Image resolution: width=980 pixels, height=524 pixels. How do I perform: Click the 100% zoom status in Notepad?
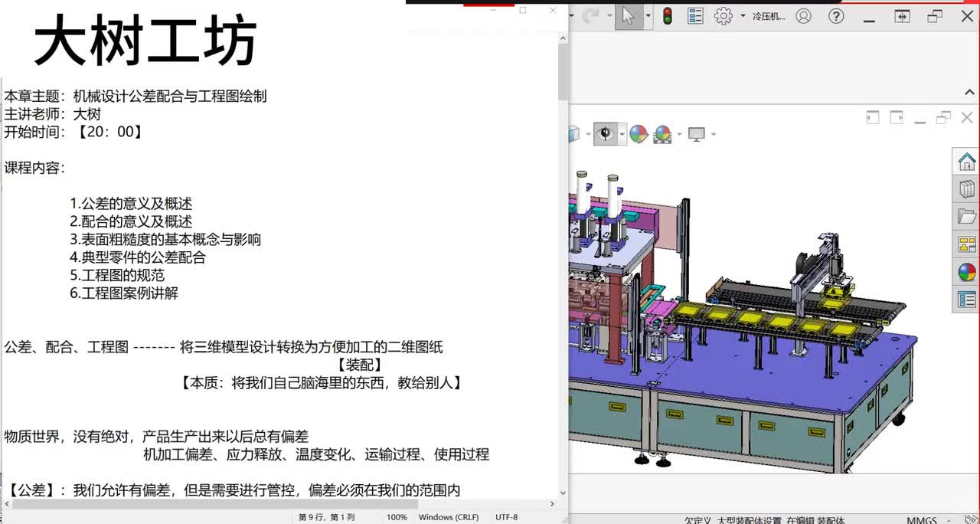pos(397,517)
